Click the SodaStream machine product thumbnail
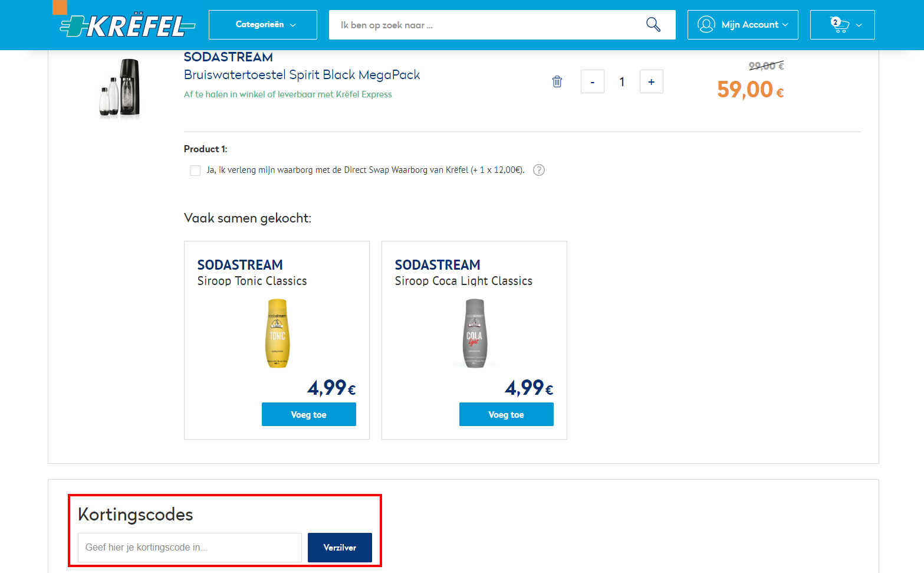 pyautogui.click(x=120, y=89)
